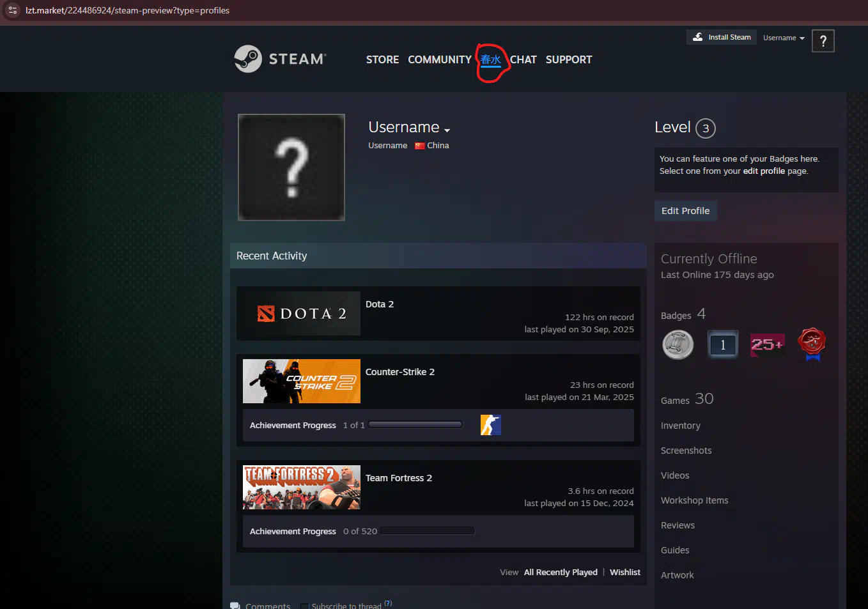Image resolution: width=868 pixels, height=609 pixels.
Task: Click the Team Fortress 2 achievement progress bar
Action: (x=428, y=530)
